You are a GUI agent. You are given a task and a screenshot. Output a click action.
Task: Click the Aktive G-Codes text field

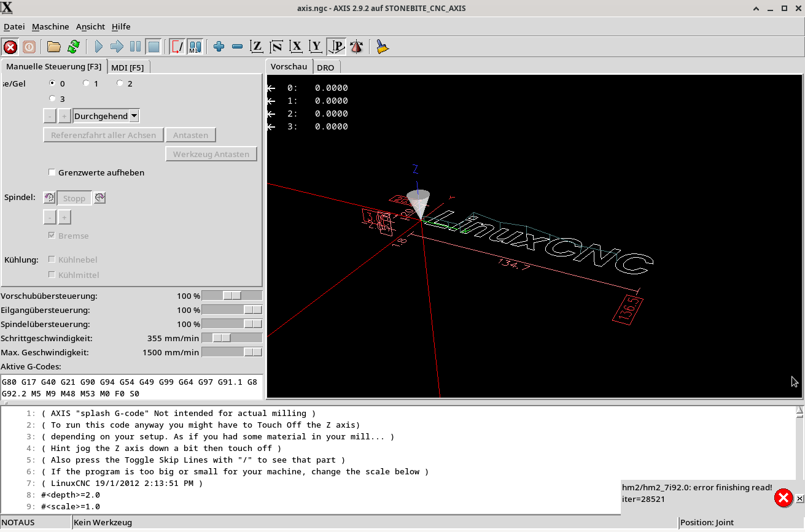tap(131, 387)
